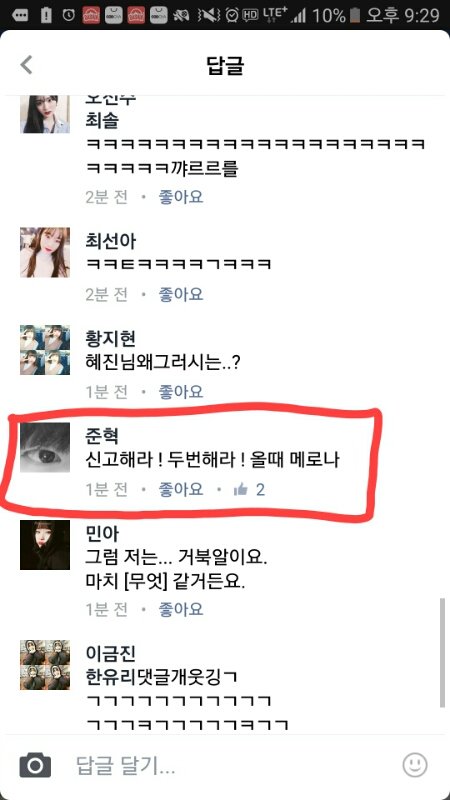
Task: Like 최선아's comment with 좋아요
Action: pos(181,294)
